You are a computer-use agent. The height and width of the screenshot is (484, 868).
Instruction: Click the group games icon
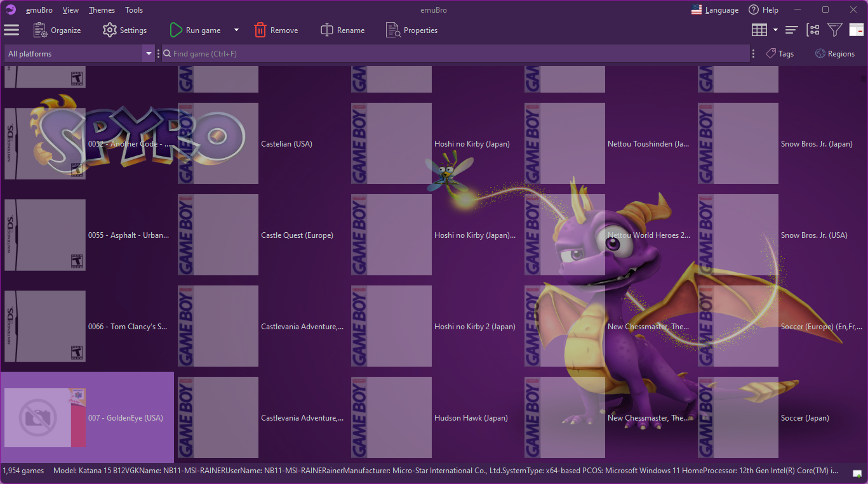pyautogui.click(x=813, y=29)
